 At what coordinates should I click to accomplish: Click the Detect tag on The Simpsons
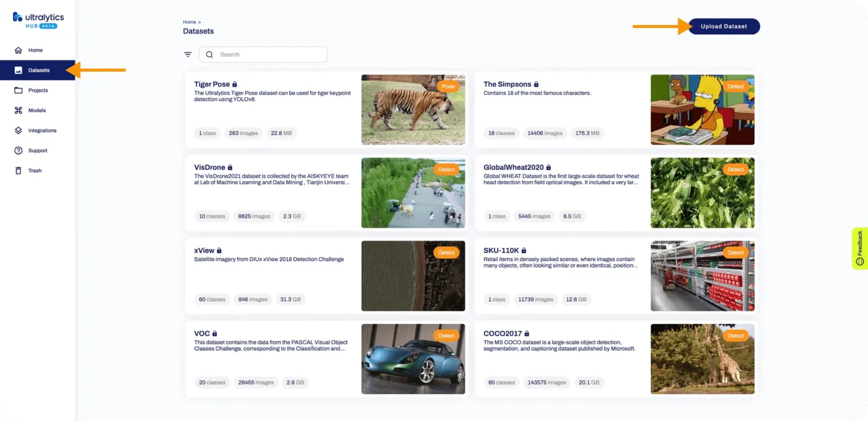point(736,87)
